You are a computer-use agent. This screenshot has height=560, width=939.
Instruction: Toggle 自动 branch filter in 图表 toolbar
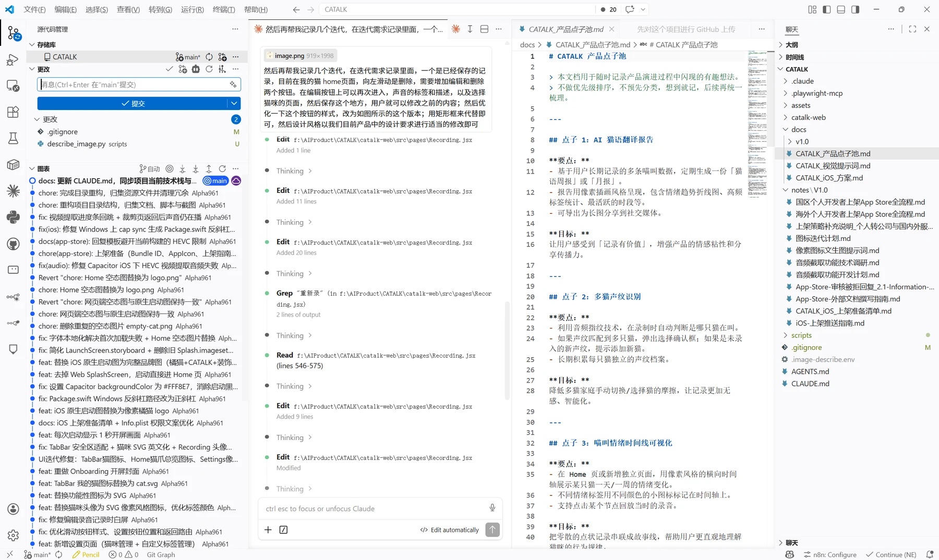tap(150, 168)
